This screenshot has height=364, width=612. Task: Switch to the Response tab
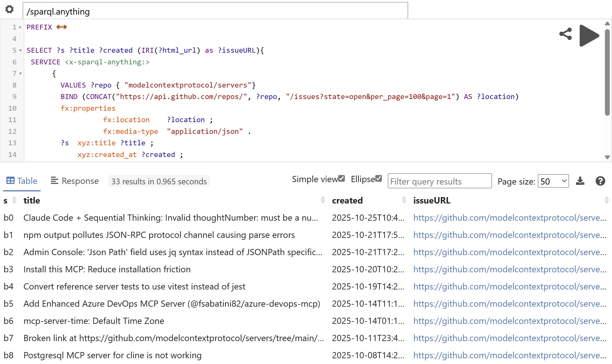pos(75,181)
